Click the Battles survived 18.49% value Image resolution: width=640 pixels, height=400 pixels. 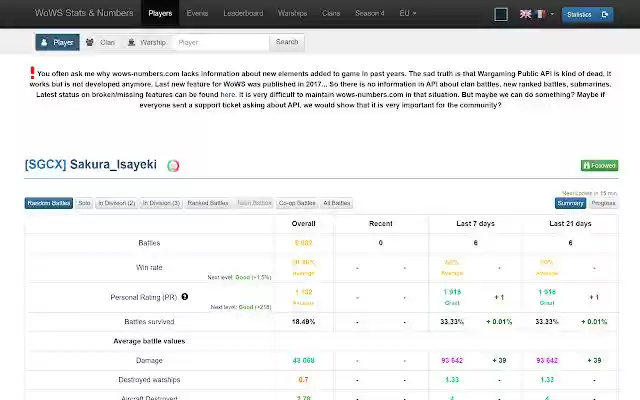tap(303, 322)
